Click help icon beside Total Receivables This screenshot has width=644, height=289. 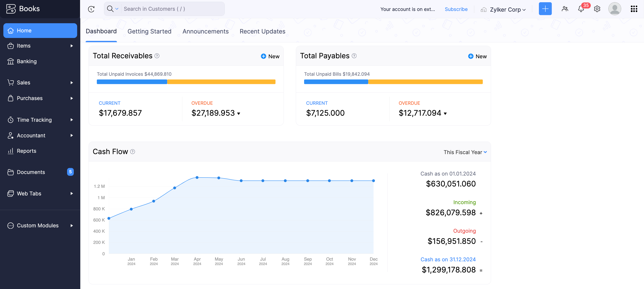(x=157, y=56)
